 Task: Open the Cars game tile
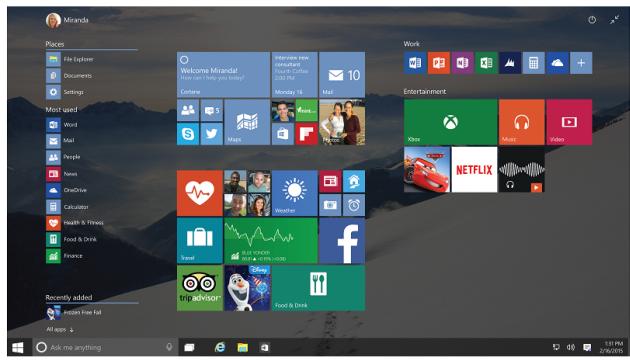click(427, 169)
